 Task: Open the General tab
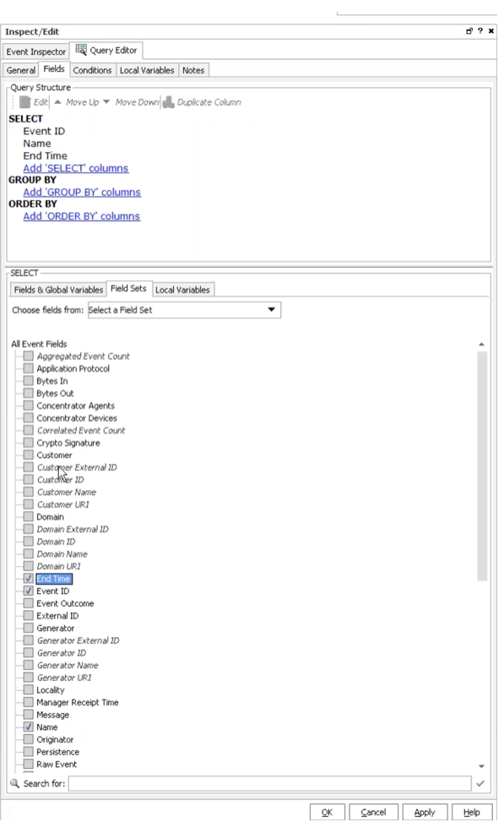(21, 70)
